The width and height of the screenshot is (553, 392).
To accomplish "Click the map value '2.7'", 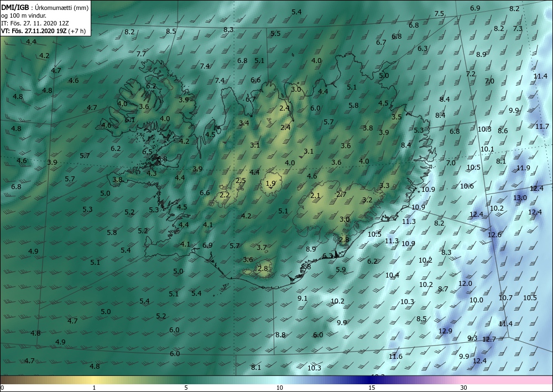I will pyautogui.click(x=341, y=194).
